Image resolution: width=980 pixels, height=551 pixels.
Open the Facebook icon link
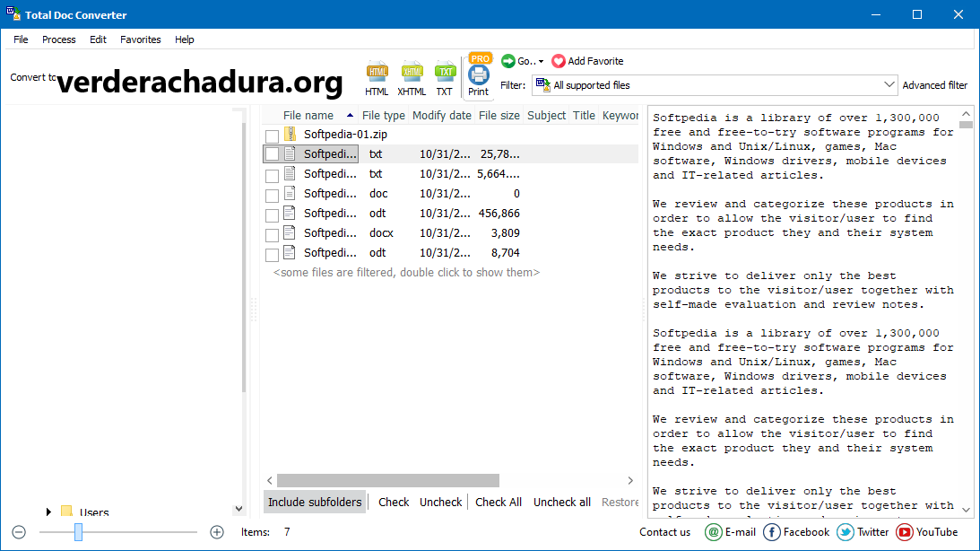[x=771, y=531]
